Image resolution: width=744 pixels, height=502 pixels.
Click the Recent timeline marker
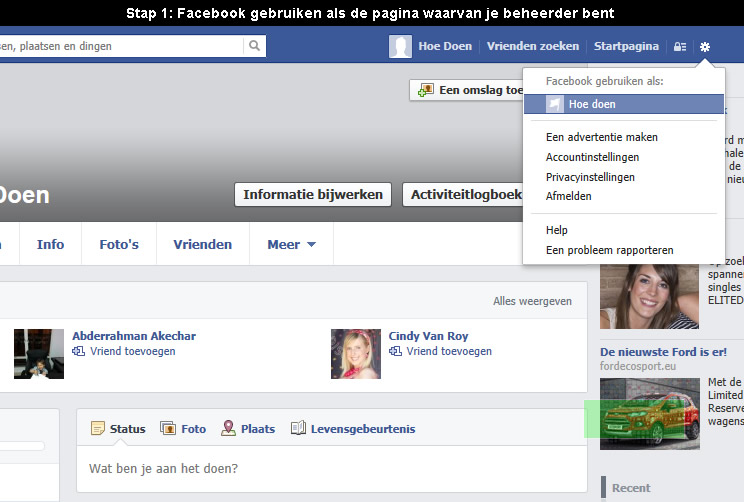[631, 488]
